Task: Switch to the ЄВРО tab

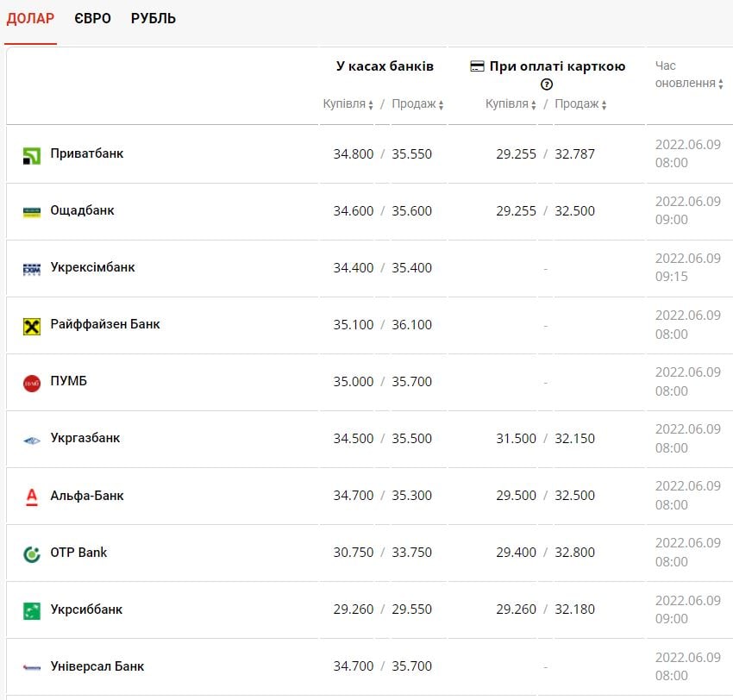Action: [x=92, y=18]
